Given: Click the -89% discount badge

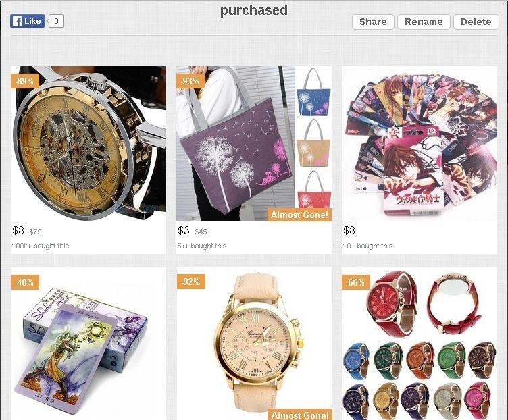Looking at the screenshot, I should 25,81.
